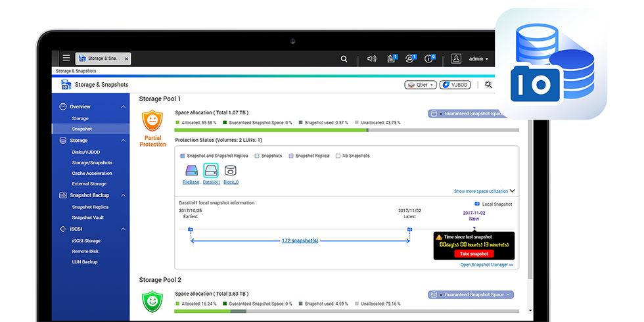Open the hamburger main menu

[66, 58]
